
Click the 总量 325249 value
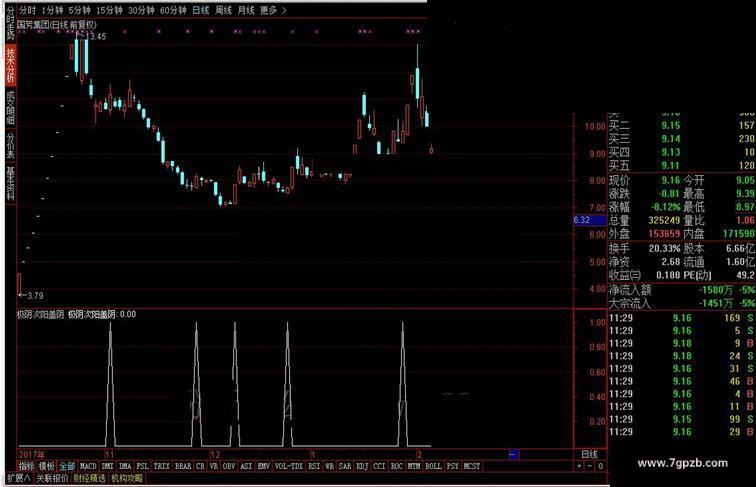pos(664,220)
